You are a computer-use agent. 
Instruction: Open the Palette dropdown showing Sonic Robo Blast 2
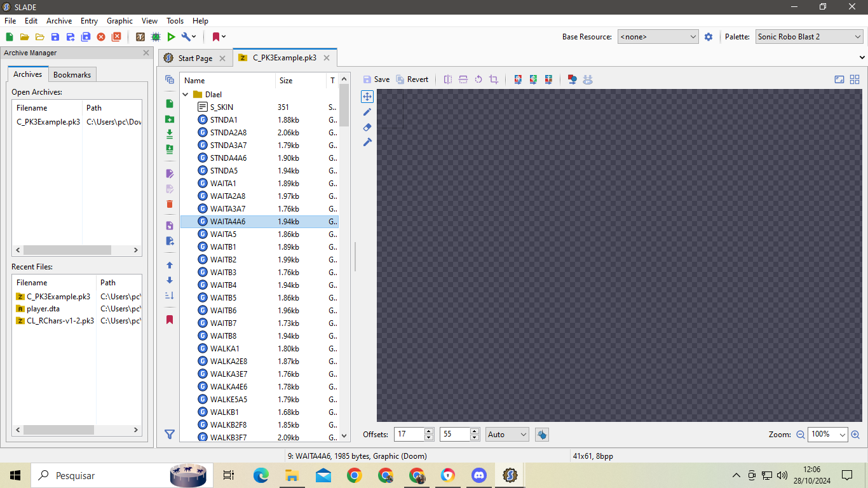(809, 37)
